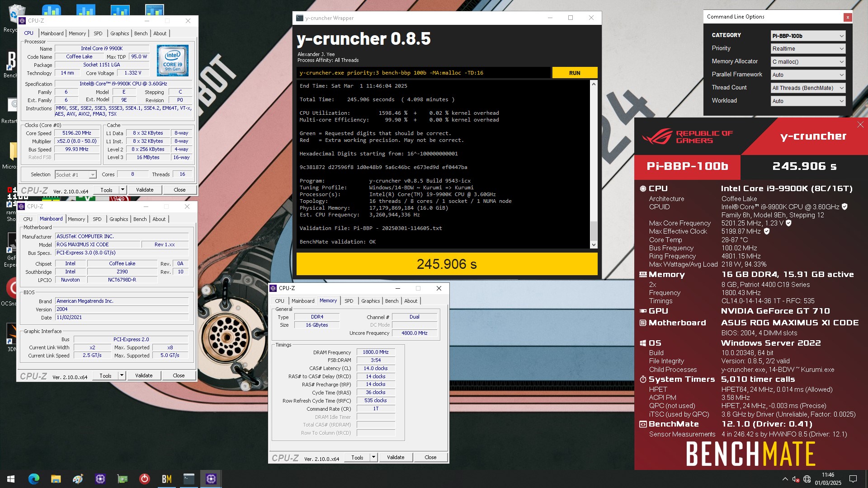Expand Tools arrow in CPU-Z Mainboard window
This screenshot has height=488, width=868.
click(x=122, y=375)
